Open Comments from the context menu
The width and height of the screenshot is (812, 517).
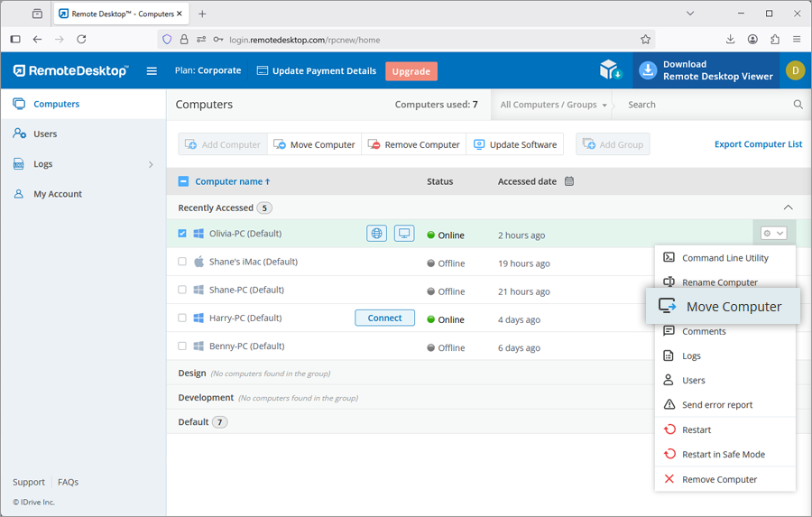click(725, 331)
